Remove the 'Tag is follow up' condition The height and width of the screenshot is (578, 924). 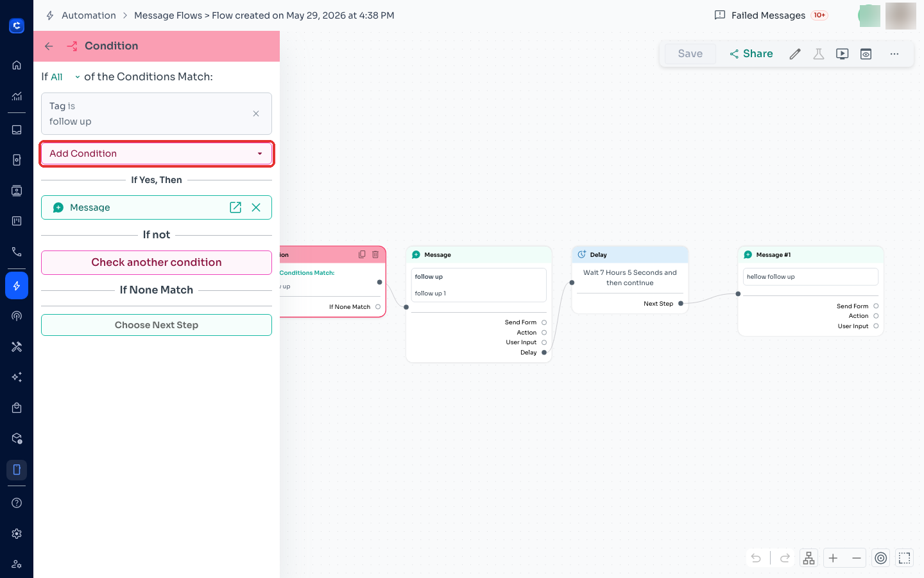[256, 114]
